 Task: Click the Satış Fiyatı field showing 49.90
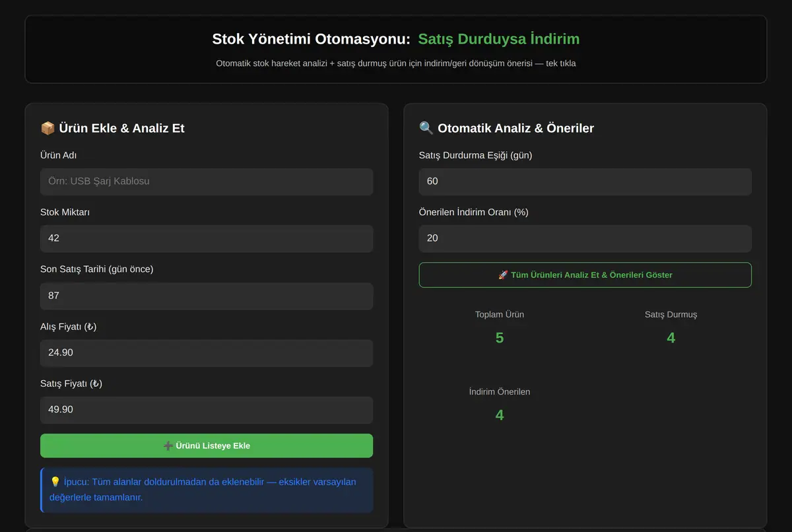(207, 410)
